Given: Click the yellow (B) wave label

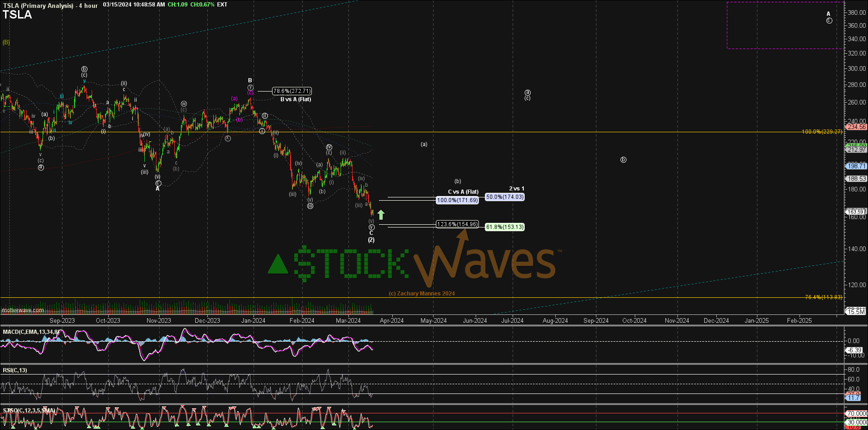Looking at the screenshot, I should [6, 42].
